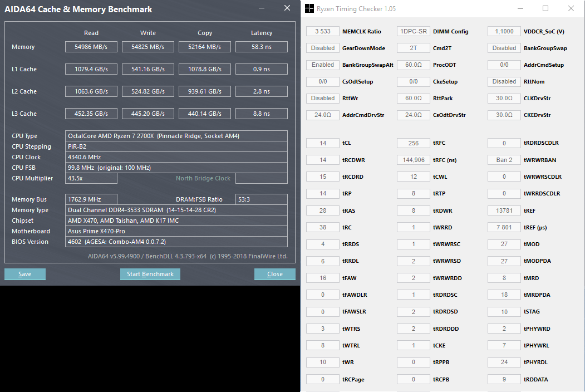
Task: Click CPU Stepping field PiR-B2
Action: [176, 146]
